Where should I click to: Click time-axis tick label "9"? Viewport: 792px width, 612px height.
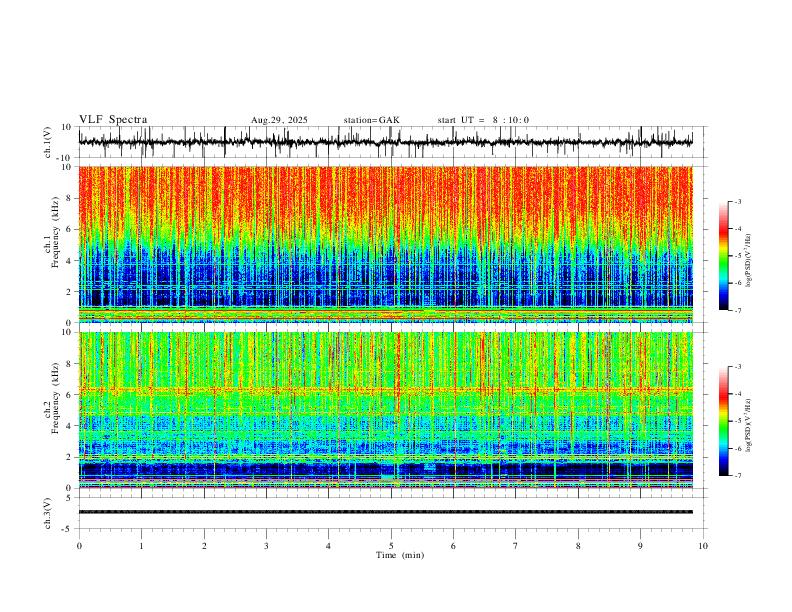[640, 546]
